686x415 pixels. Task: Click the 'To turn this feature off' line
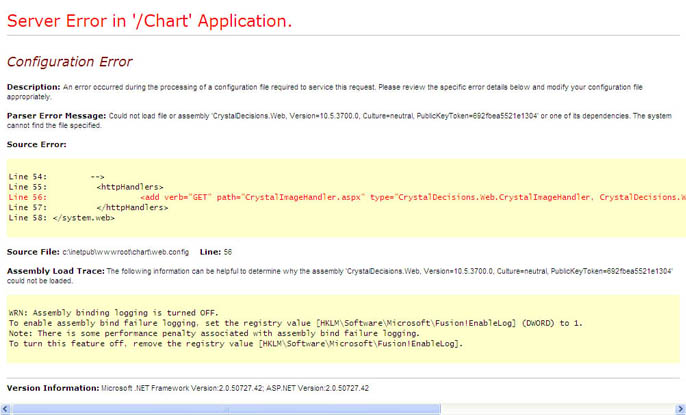(x=236, y=343)
